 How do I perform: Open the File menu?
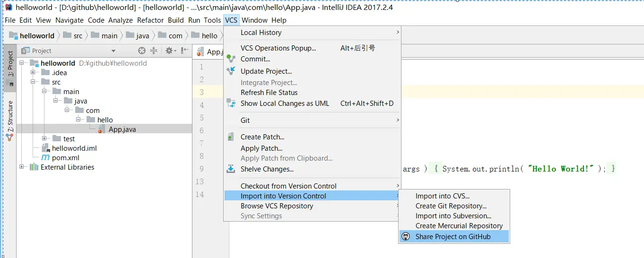click(x=10, y=20)
